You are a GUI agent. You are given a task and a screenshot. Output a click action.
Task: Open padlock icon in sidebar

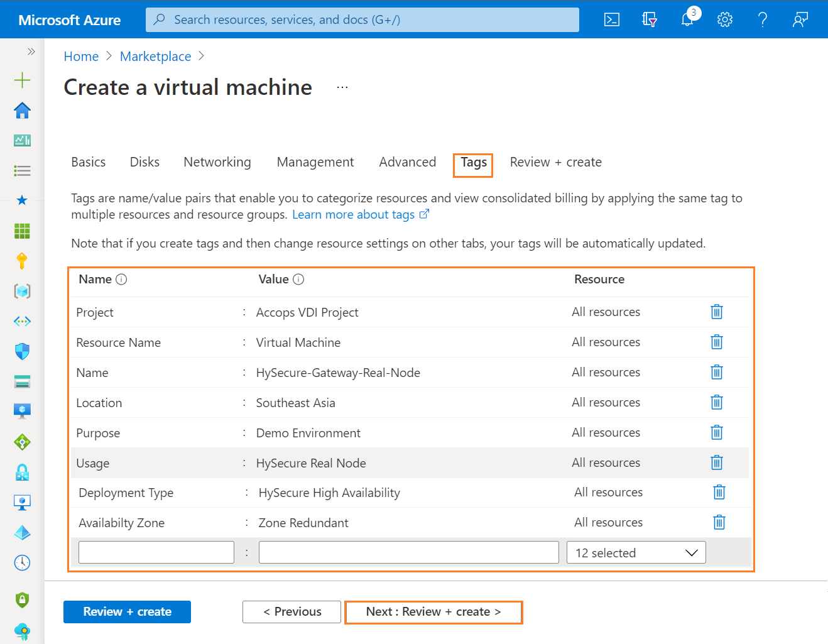(x=22, y=472)
